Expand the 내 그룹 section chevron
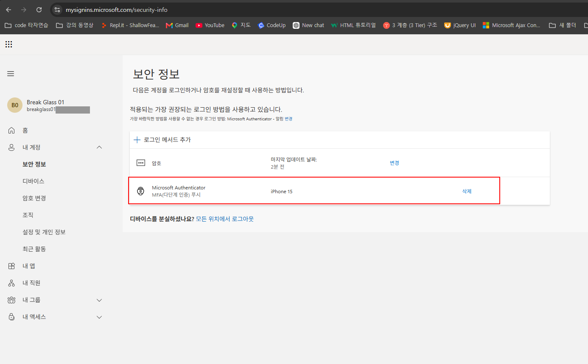The image size is (588, 364). [99, 300]
